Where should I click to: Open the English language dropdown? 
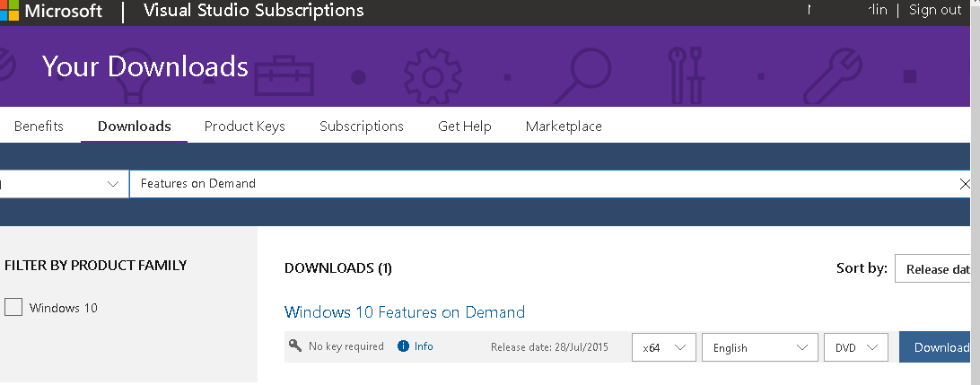point(760,347)
